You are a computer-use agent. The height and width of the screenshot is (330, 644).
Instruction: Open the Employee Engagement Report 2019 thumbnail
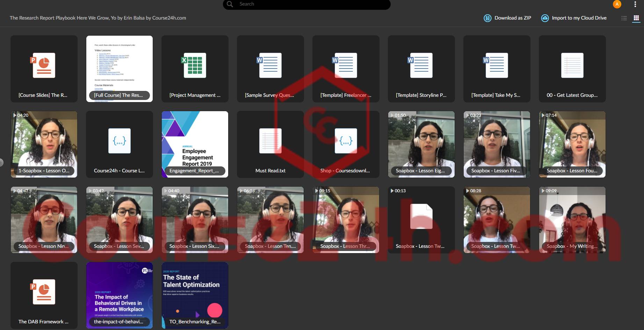pos(195,144)
